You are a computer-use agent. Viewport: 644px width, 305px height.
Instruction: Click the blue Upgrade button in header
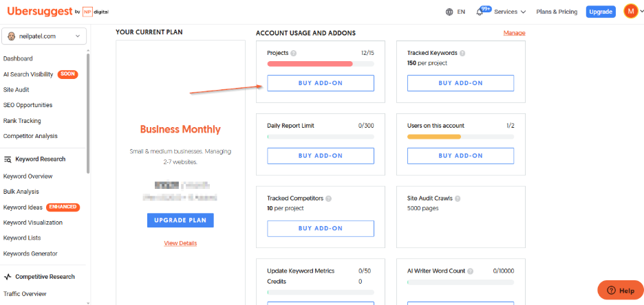point(601,12)
